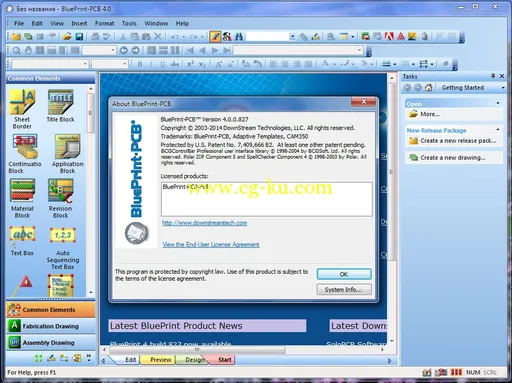This screenshot has width=512, height=383.
Task: Select the Application Block element
Action: (x=67, y=154)
